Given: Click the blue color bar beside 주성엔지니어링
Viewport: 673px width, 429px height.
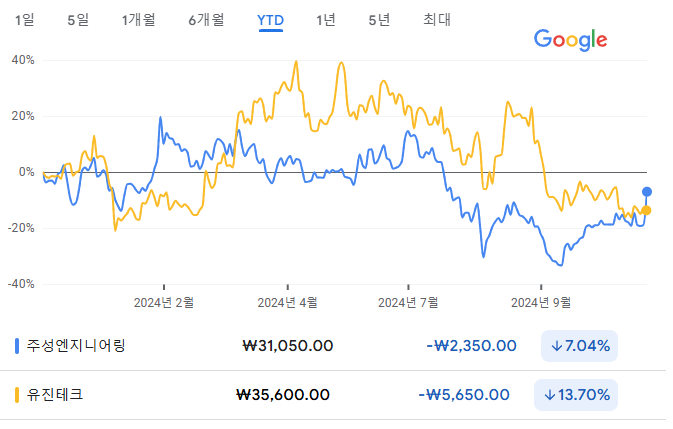Looking at the screenshot, I should (x=17, y=346).
